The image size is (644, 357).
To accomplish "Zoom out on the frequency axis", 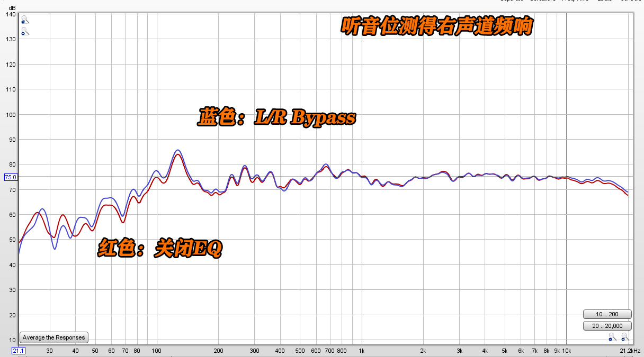I will (x=611, y=340).
